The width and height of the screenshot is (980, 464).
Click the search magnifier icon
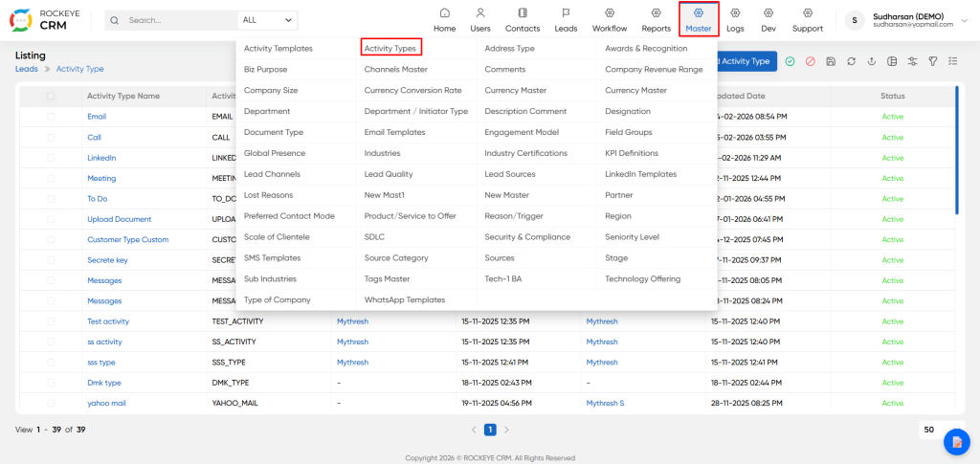click(x=115, y=20)
